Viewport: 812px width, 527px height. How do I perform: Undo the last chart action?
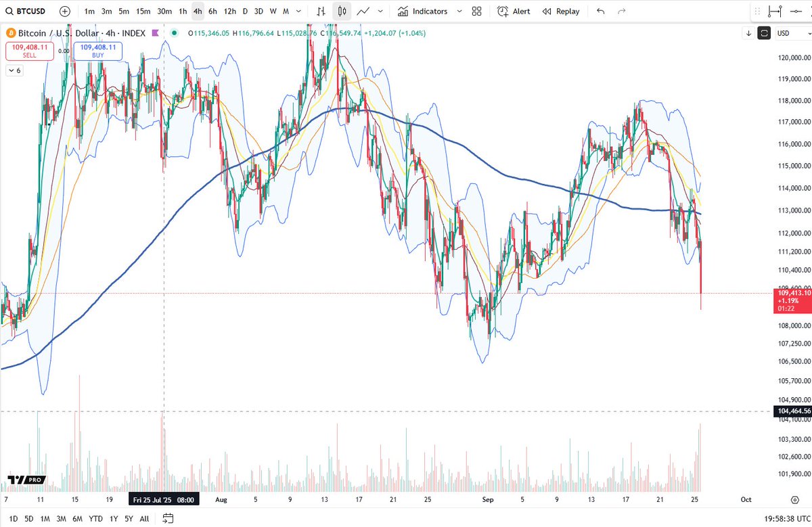point(602,11)
